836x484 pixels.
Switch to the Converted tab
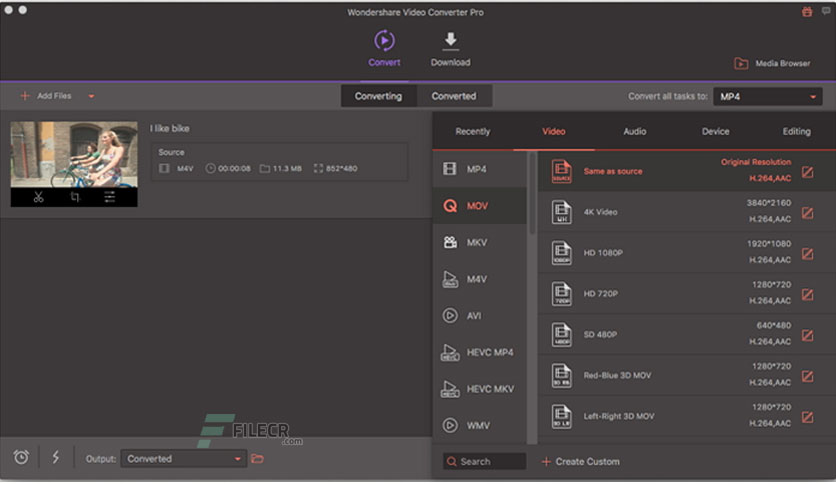pos(454,96)
